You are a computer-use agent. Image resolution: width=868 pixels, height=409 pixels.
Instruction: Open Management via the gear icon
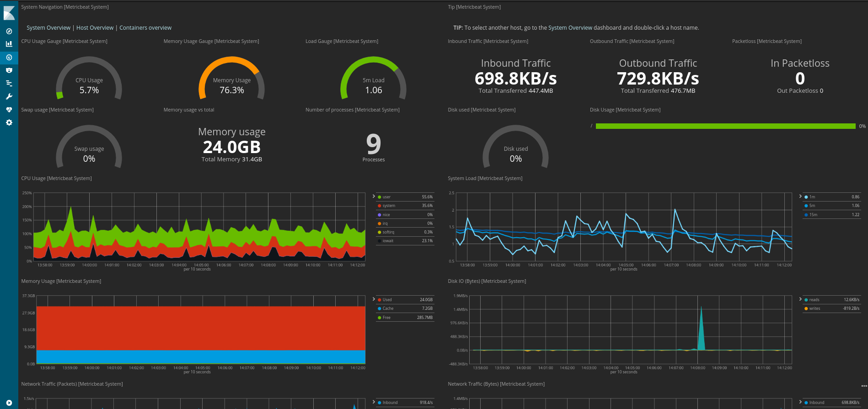pos(9,122)
